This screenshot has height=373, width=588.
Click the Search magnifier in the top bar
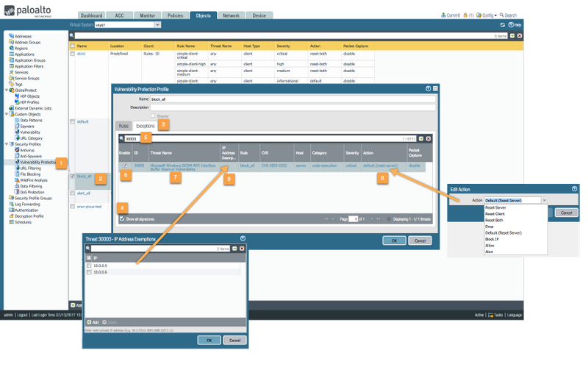tap(502, 15)
